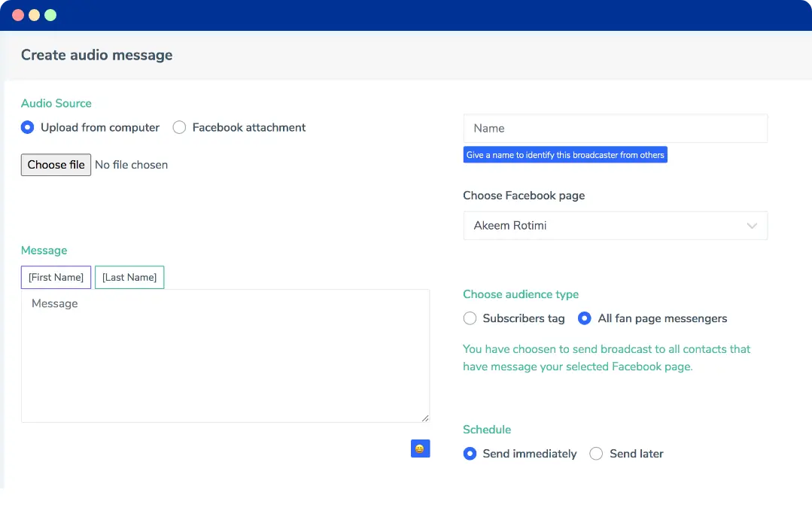Maximize the window with the green button
Image resolution: width=812 pixels, height=523 pixels.
coord(50,15)
